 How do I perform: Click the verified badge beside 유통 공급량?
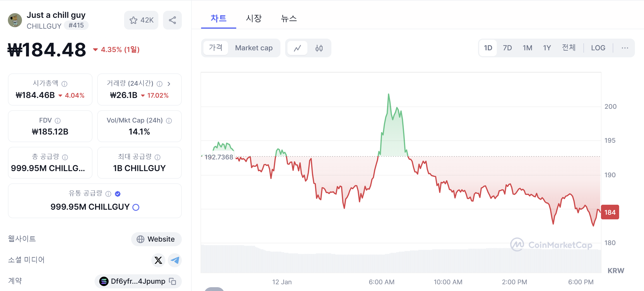point(118,194)
